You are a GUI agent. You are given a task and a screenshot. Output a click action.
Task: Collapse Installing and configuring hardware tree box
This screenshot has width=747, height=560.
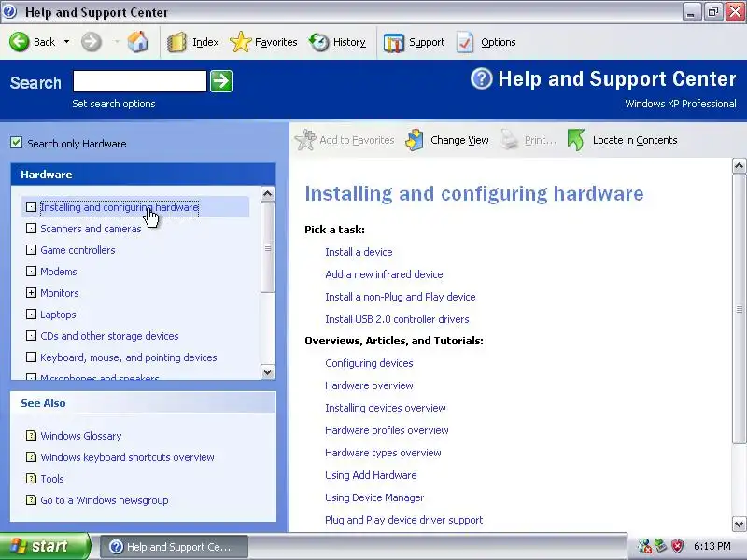click(31, 207)
